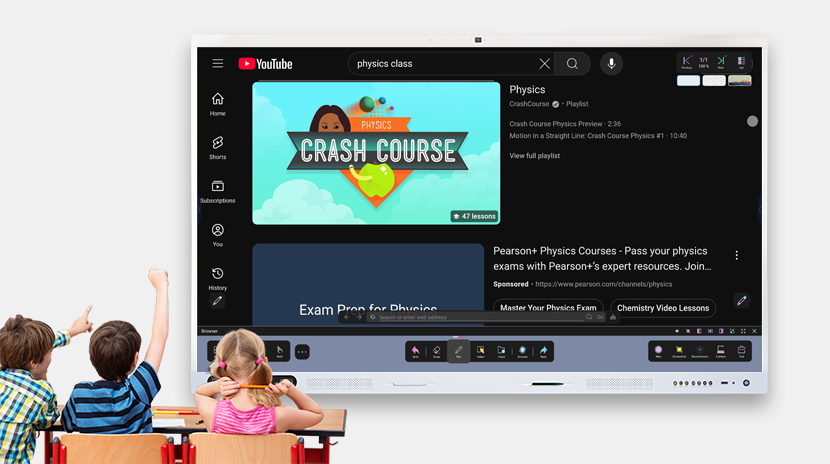Screen dimensions: 830x464
Task: Start voice search with the microphone
Action: pyautogui.click(x=611, y=64)
